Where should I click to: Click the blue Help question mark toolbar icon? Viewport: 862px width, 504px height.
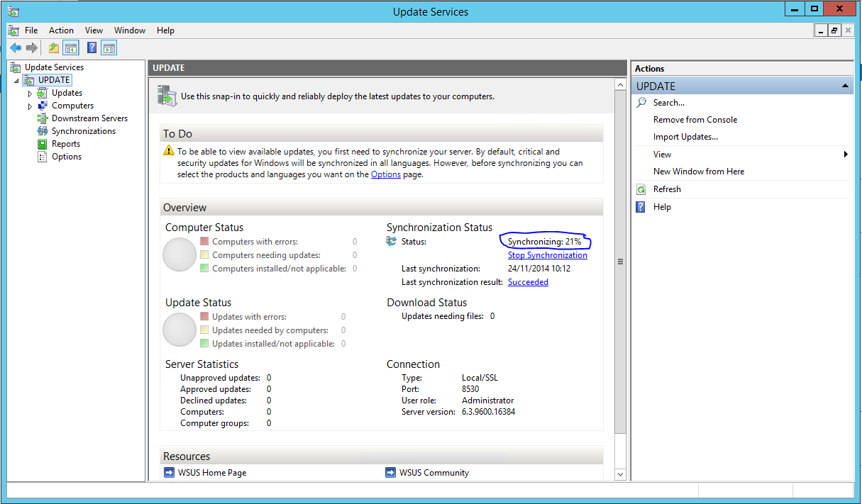[92, 48]
